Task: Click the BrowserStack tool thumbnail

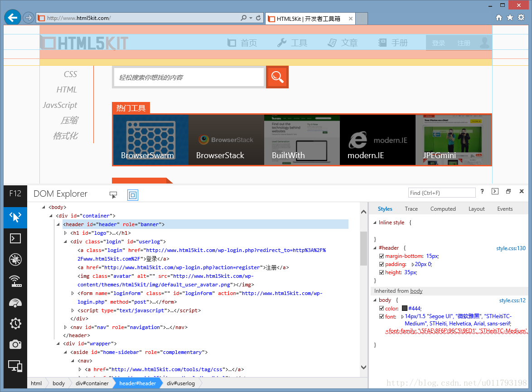Action: 226,140
